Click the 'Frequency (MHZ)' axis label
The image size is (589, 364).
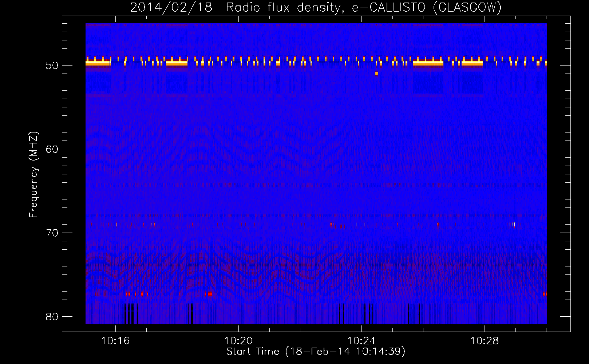pos(33,175)
